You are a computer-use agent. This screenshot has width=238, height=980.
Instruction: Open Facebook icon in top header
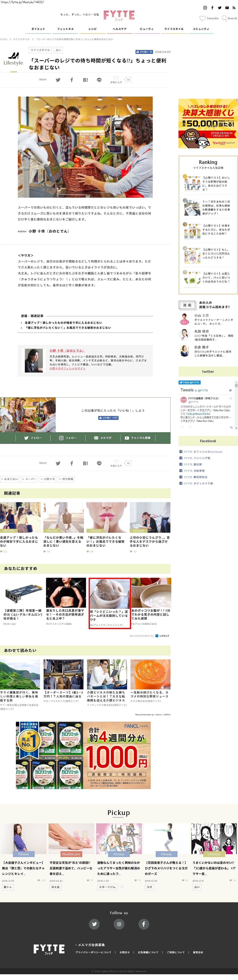pyautogui.click(x=212, y=8)
